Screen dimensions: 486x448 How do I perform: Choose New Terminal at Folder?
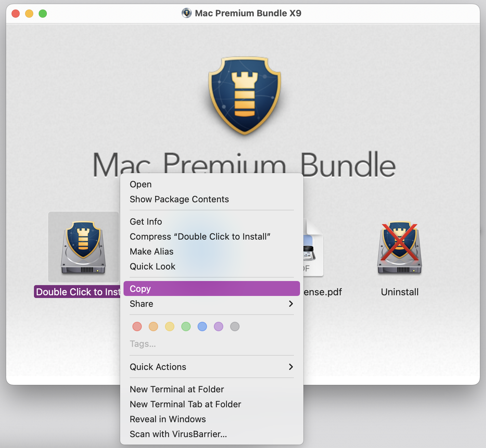(x=212, y=389)
